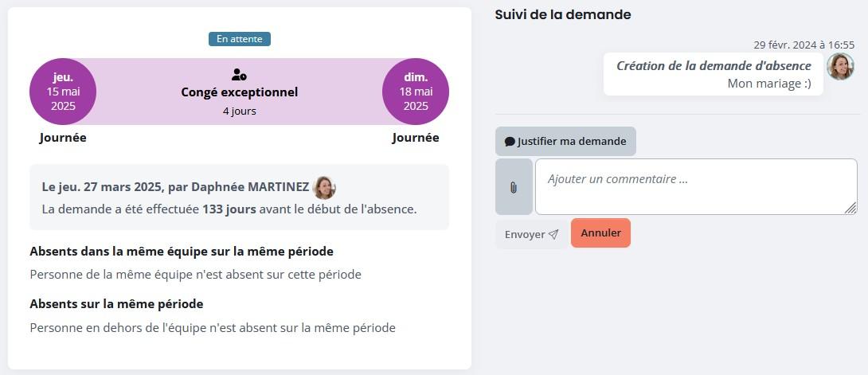Click the paper plane icon on Envoyer
The height and width of the screenshot is (375, 868).
click(x=553, y=235)
